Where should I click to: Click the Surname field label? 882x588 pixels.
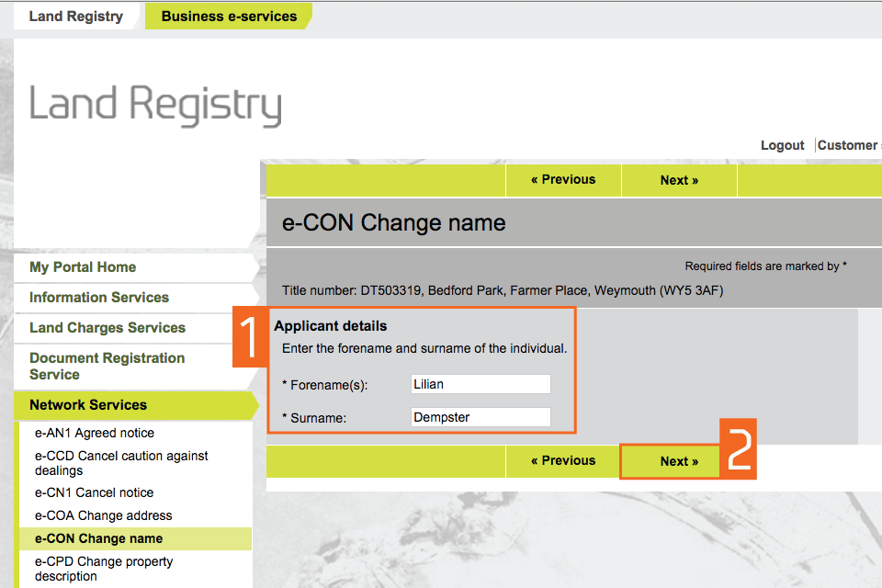314,418
